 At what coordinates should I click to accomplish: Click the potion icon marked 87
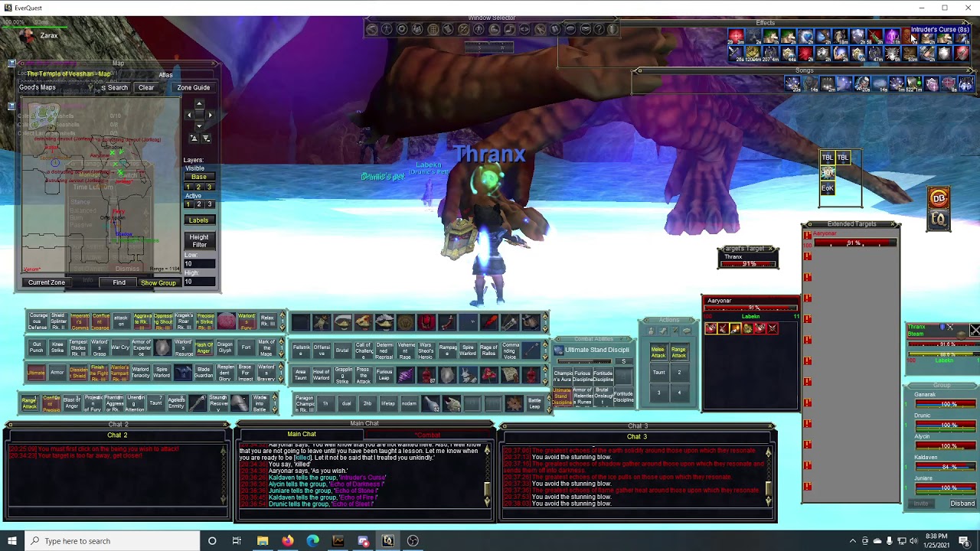coord(426,375)
